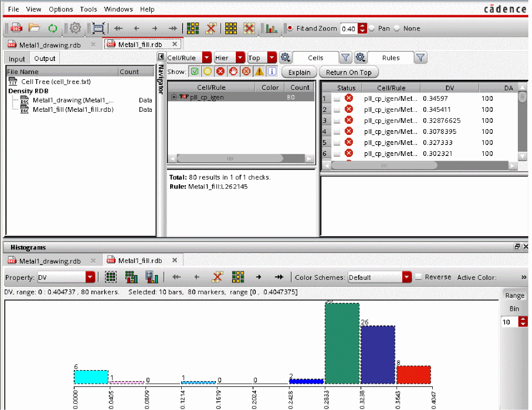
Task: Click filter funnel next to Rules field
Action: [420, 58]
